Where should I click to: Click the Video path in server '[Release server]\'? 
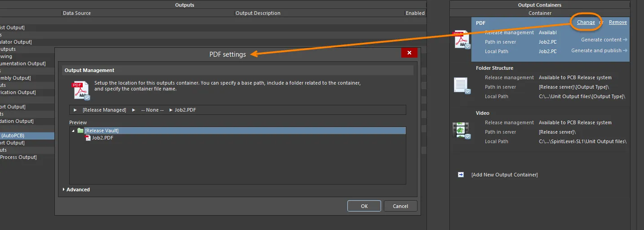pyautogui.click(x=557, y=132)
